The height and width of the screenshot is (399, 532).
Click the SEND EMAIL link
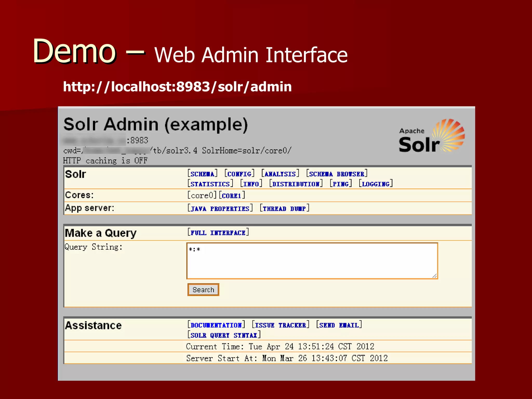point(339,325)
